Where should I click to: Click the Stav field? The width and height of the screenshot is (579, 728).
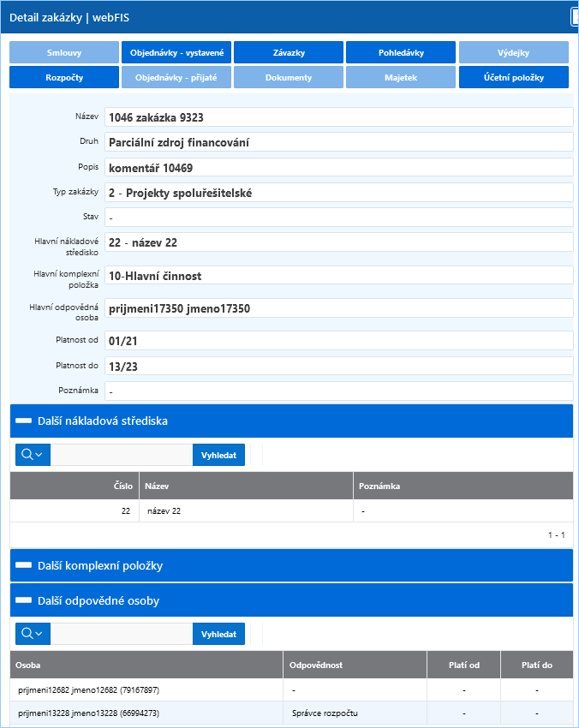(339, 217)
